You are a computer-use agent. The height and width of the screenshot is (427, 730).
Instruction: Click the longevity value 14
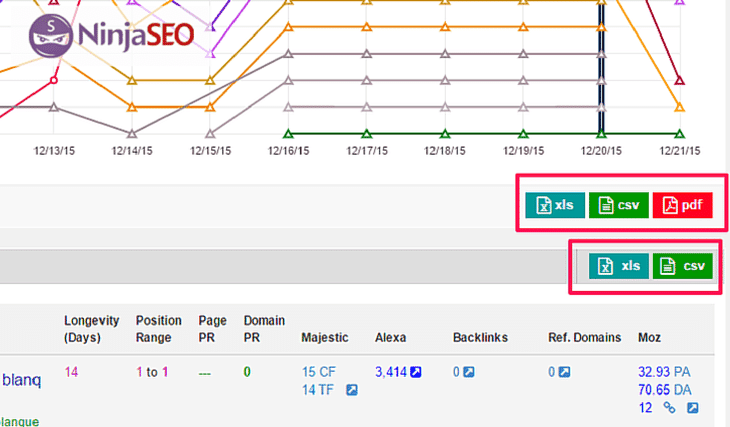[71, 372]
